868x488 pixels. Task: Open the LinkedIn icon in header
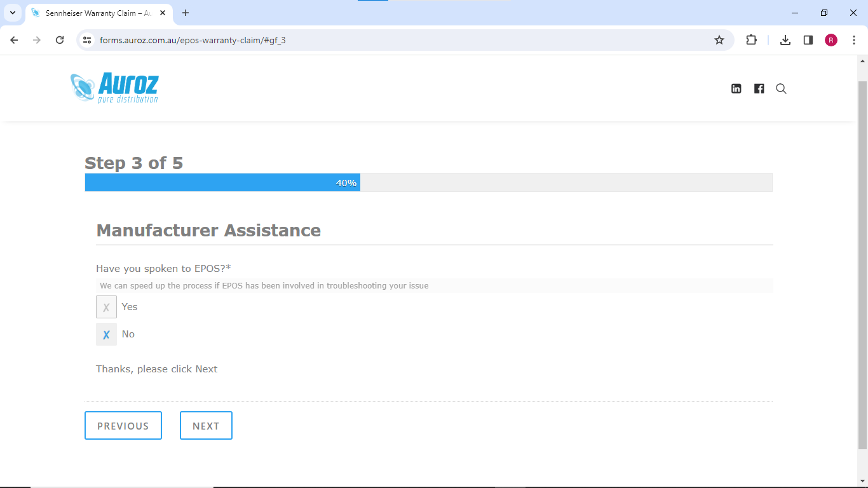736,89
